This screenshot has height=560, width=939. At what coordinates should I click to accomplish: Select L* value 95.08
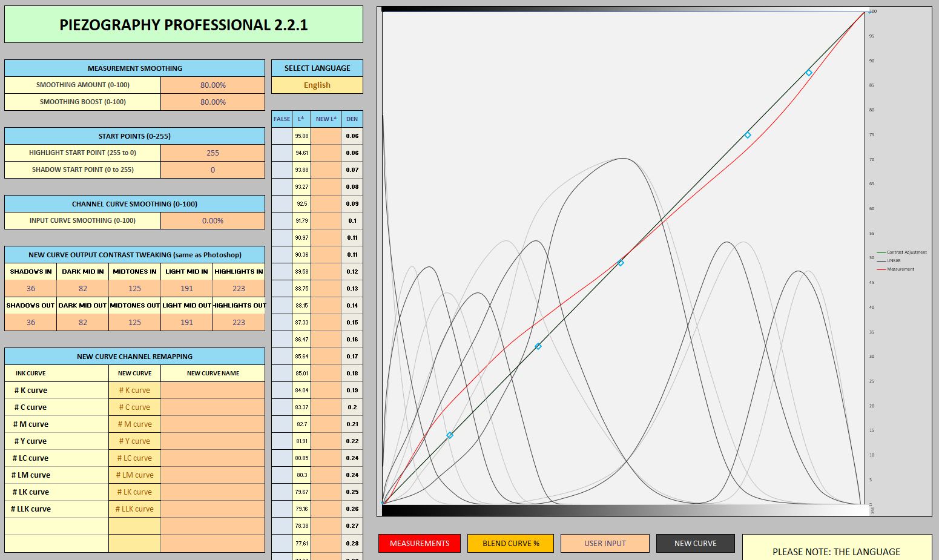pyautogui.click(x=301, y=136)
